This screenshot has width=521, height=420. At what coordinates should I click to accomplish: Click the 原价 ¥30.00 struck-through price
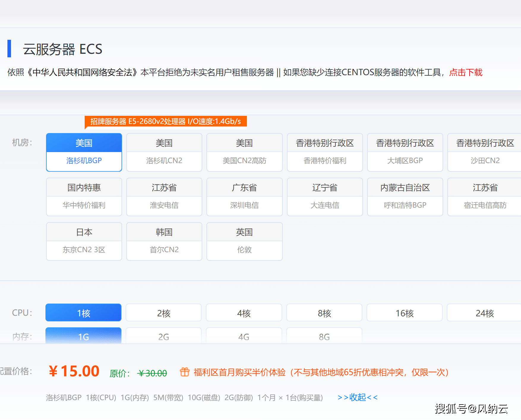(x=138, y=373)
